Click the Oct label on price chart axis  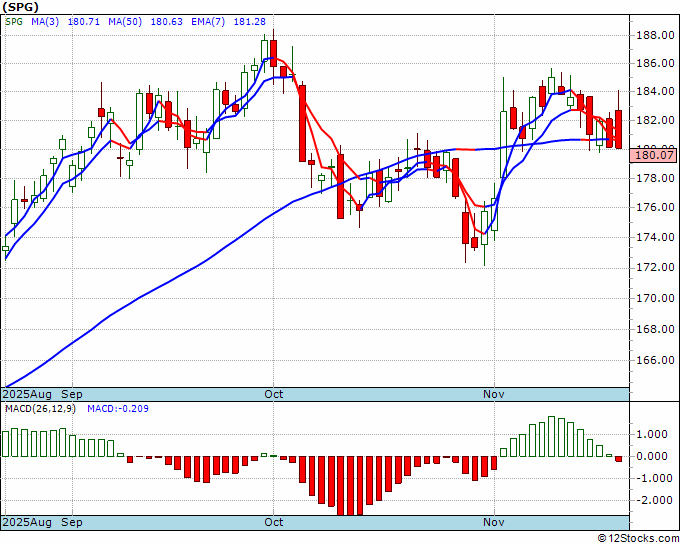(274, 394)
